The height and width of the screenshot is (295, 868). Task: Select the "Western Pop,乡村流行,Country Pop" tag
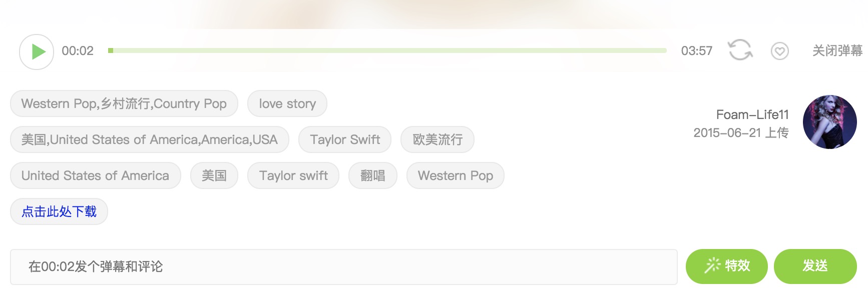point(124,103)
